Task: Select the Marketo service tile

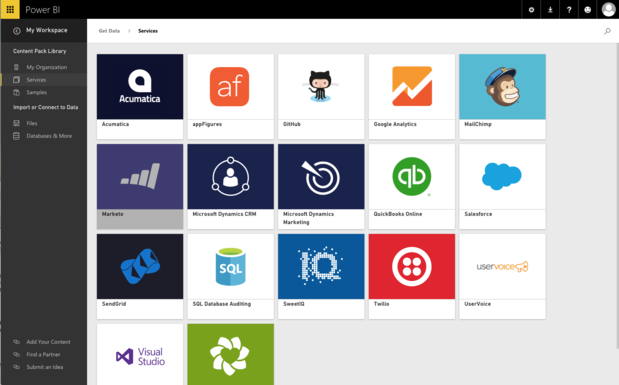Action: pos(140,186)
